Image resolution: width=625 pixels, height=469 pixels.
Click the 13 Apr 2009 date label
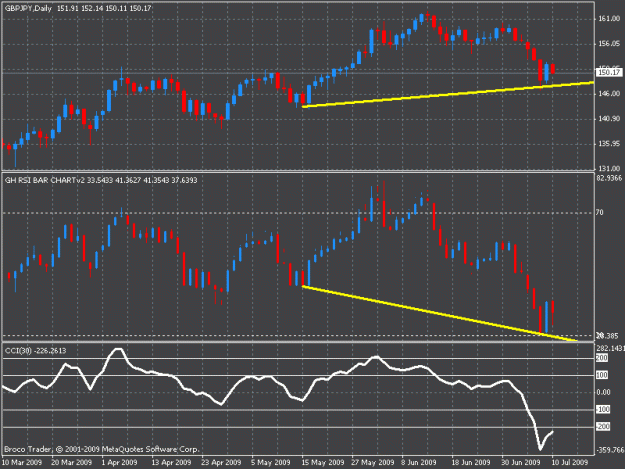coord(171,462)
